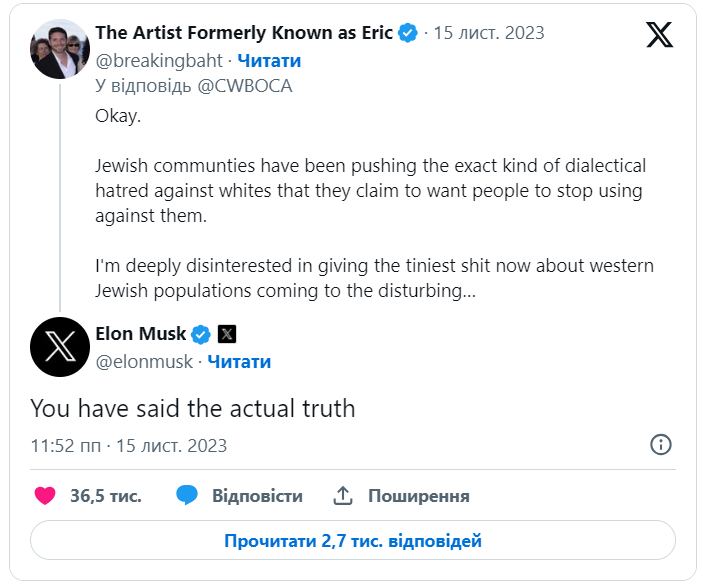Click the black X affiliation badge

pyautogui.click(x=227, y=334)
